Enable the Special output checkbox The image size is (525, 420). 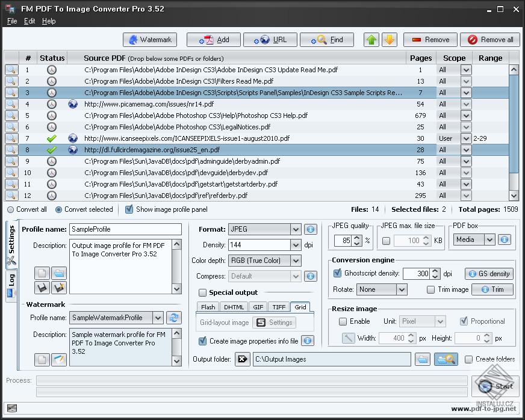pyautogui.click(x=203, y=292)
